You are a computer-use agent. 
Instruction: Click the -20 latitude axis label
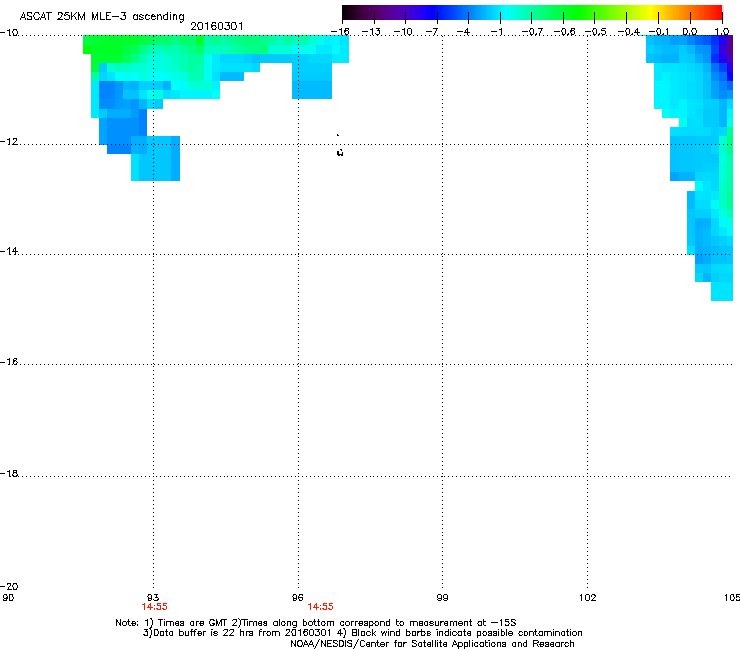pos(9,586)
